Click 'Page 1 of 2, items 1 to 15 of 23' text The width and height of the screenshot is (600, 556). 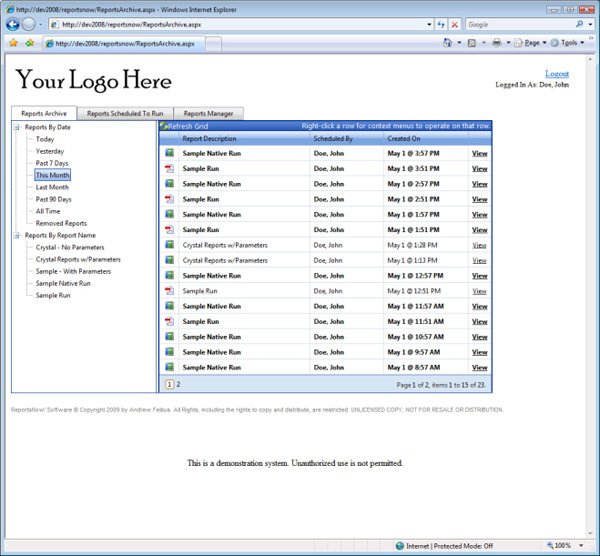coord(441,385)
